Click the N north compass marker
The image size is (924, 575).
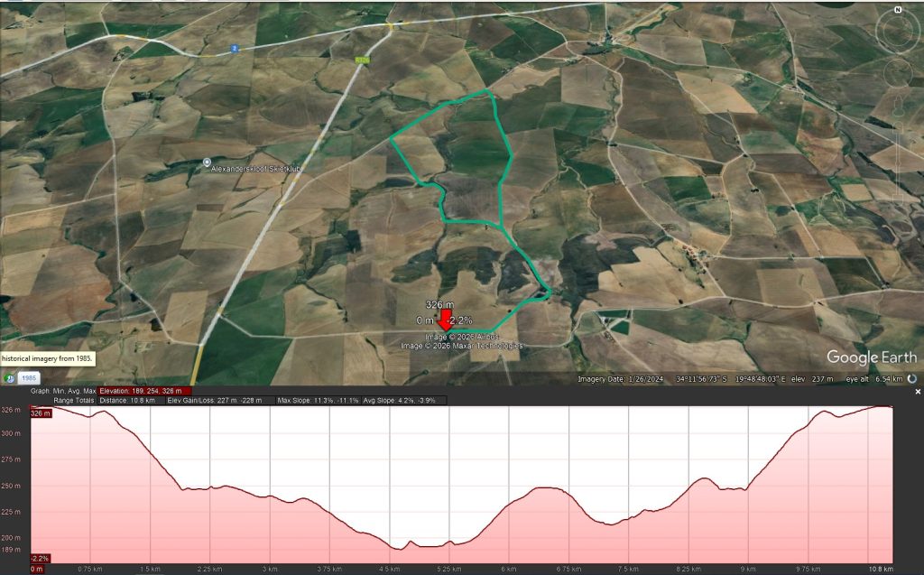coord(898,10)
